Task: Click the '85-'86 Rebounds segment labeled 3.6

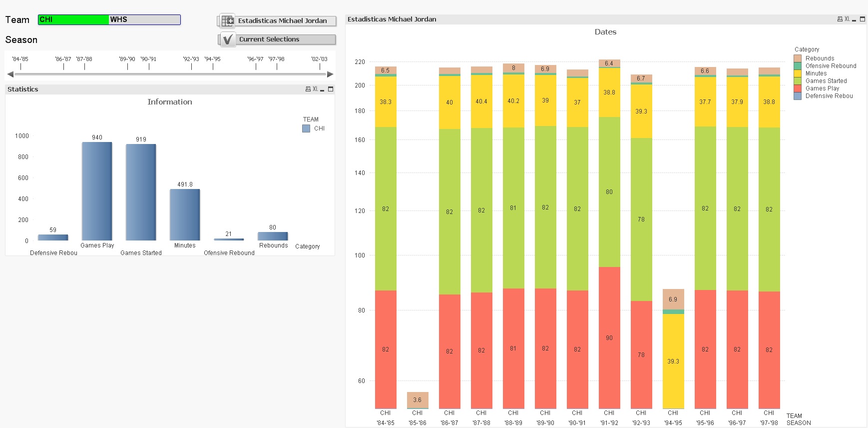Action: point(418,400)
